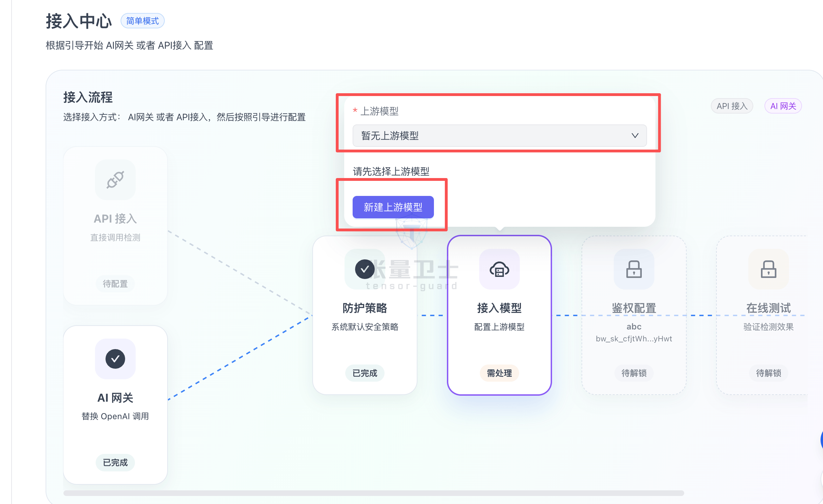This screenshot has width=823, height=504.
Task: Click the 待配置 status on API 接入 card
Action: [115, 284]
